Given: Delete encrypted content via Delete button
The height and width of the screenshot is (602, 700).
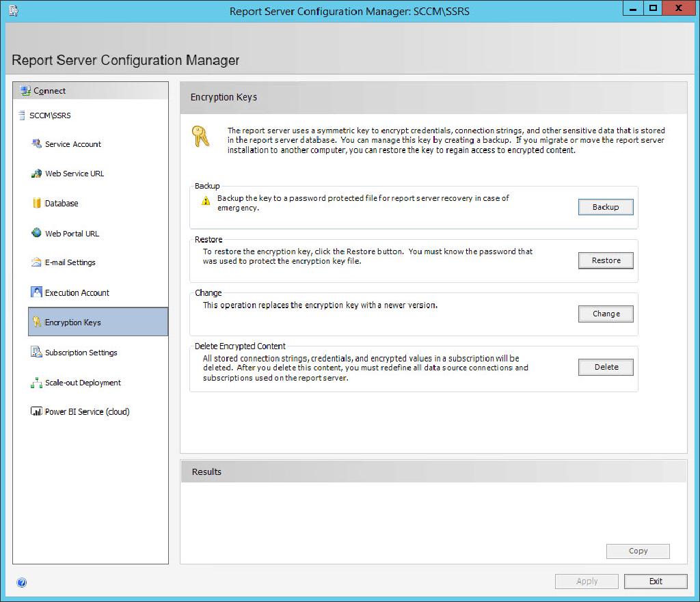Looking at the screenshot, I should click(605, 366).
